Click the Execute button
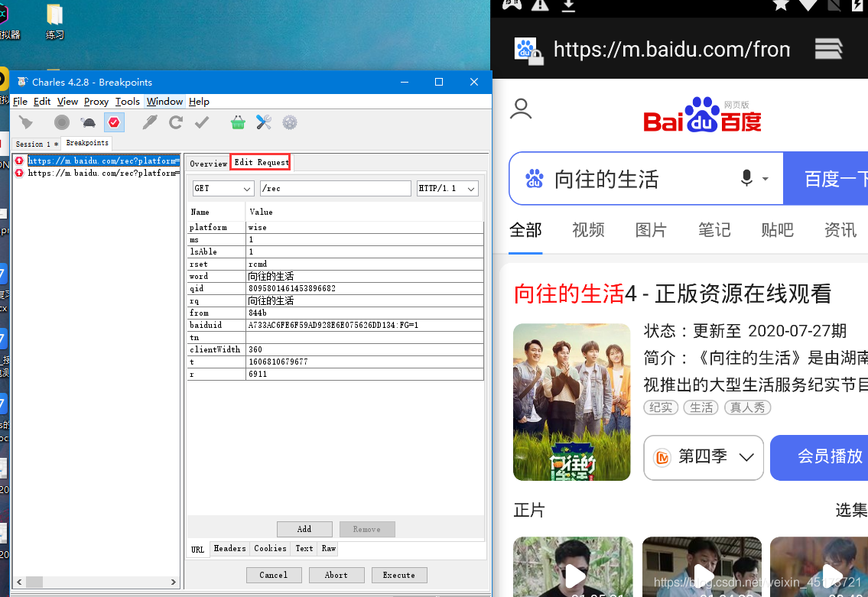The height and width of the screenshot is (597, 868). coord(399,575)
